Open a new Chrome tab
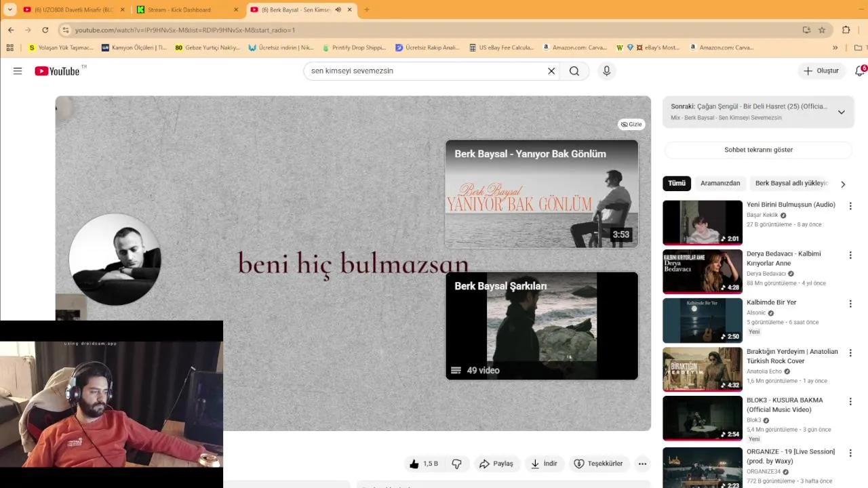Image resolution: width=868 pixels, height=488 pixels. tap(366, 9)
